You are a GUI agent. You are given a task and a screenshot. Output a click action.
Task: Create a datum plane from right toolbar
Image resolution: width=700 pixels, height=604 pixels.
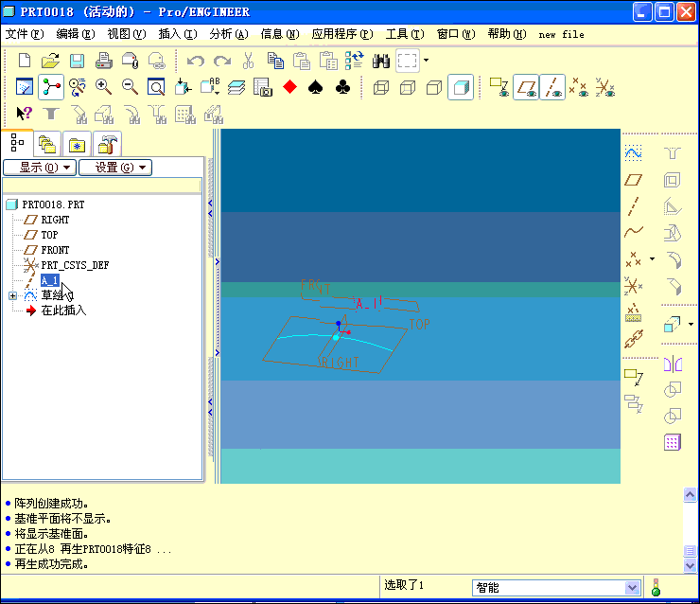click(x=633, y=180)
